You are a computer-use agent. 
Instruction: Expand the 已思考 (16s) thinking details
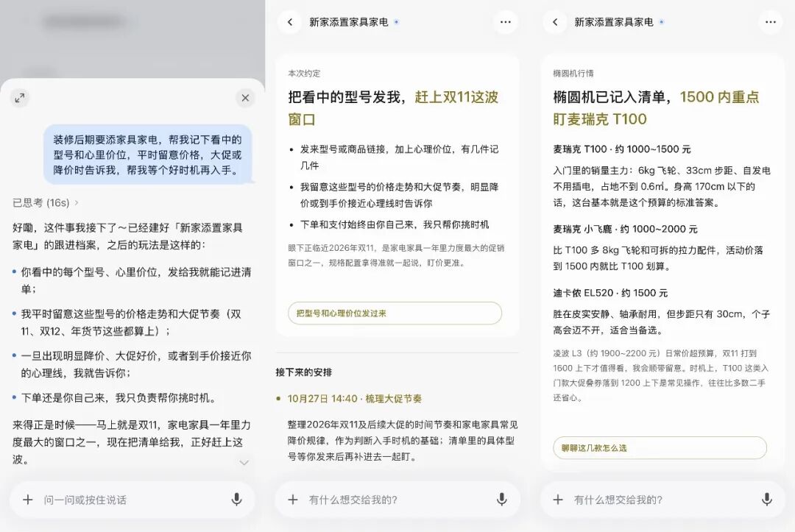click(46, 202)
